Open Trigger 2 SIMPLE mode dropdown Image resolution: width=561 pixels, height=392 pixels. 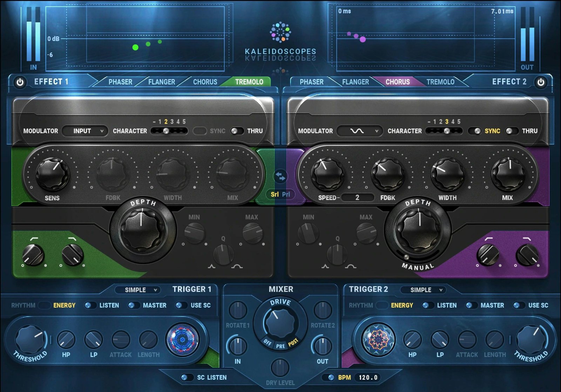tap(424, 290)
